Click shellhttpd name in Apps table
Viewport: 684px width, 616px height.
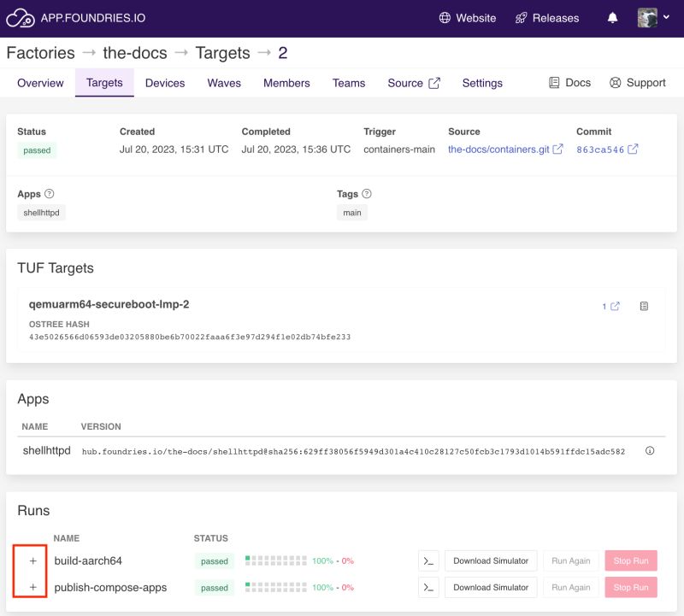[x=46, y=451]
